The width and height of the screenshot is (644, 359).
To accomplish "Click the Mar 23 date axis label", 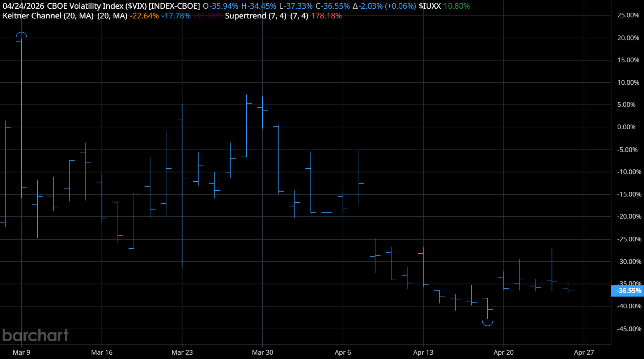I will click(x=182, y=352).
